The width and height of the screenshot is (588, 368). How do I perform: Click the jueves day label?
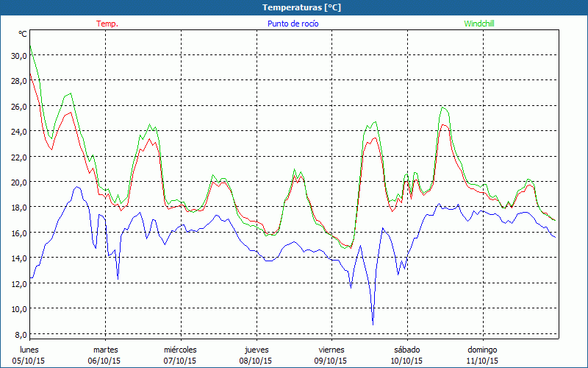[256, 350]
